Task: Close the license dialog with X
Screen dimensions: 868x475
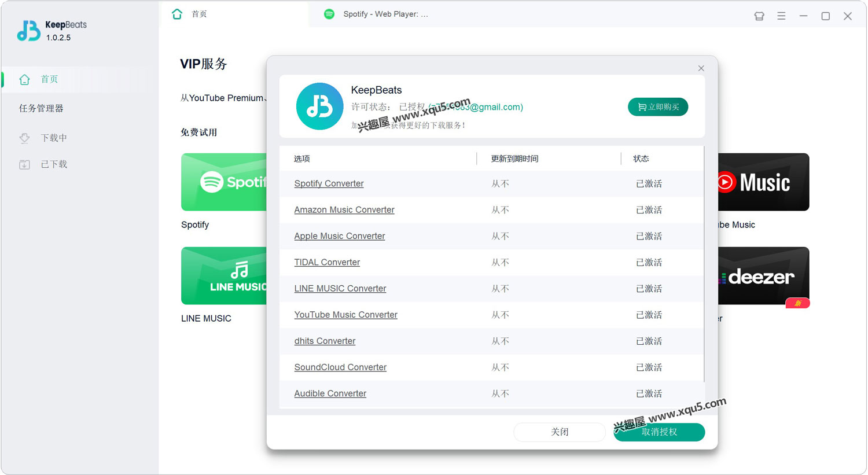Action: pyautogui.click(x=701, y=68)
